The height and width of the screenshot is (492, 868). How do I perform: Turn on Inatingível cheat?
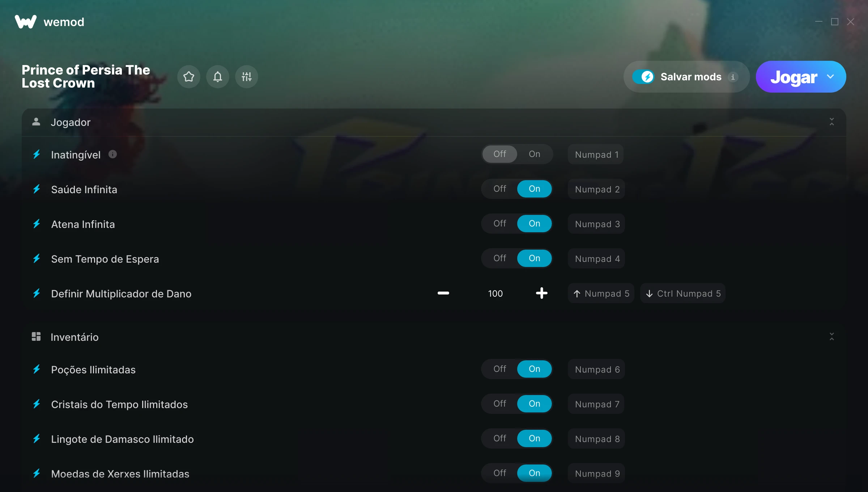tap(534, 154)
